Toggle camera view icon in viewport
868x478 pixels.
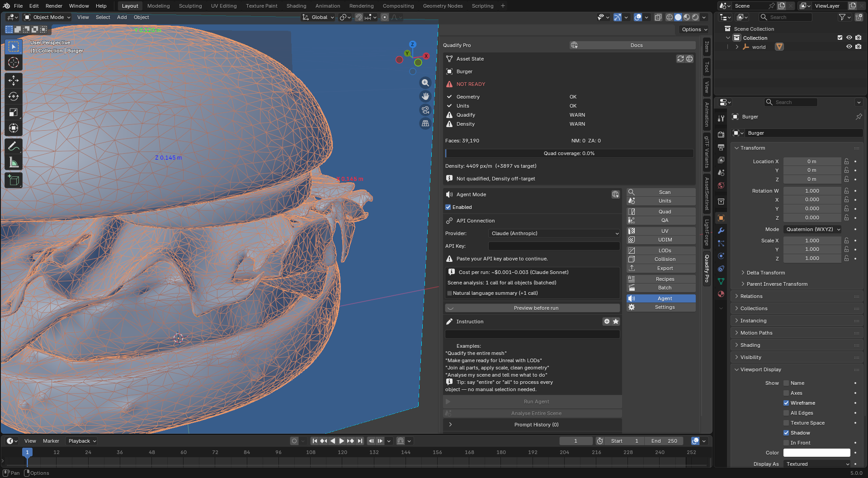(x=425, y=110)
